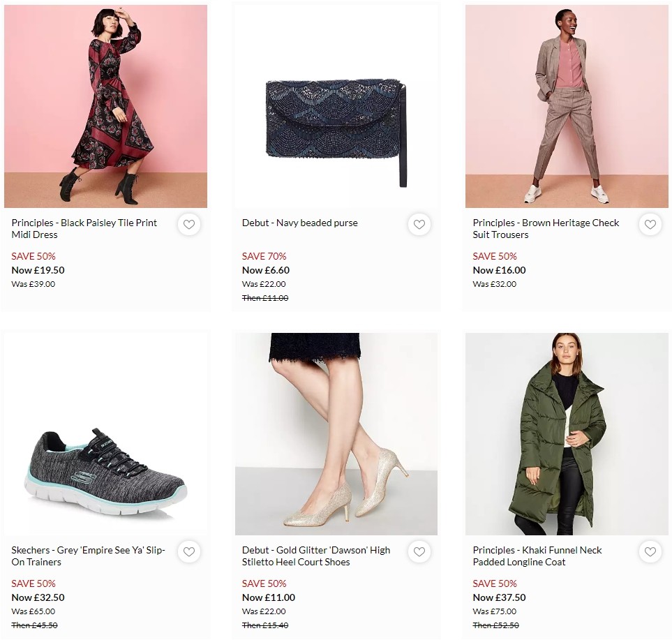Click the SAVE 70% label on the purse

pyautogui.click(x=263, y=256)
